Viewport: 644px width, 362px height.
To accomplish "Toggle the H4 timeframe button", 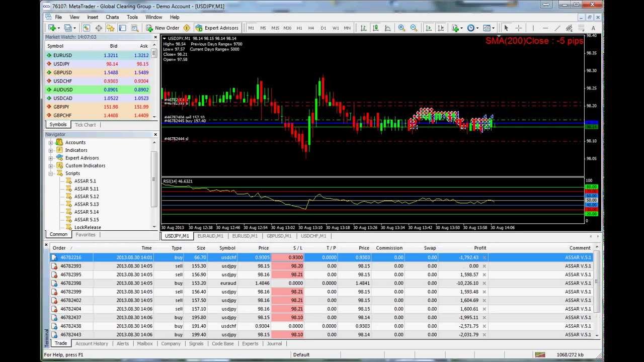I will (x=311, y=28).
